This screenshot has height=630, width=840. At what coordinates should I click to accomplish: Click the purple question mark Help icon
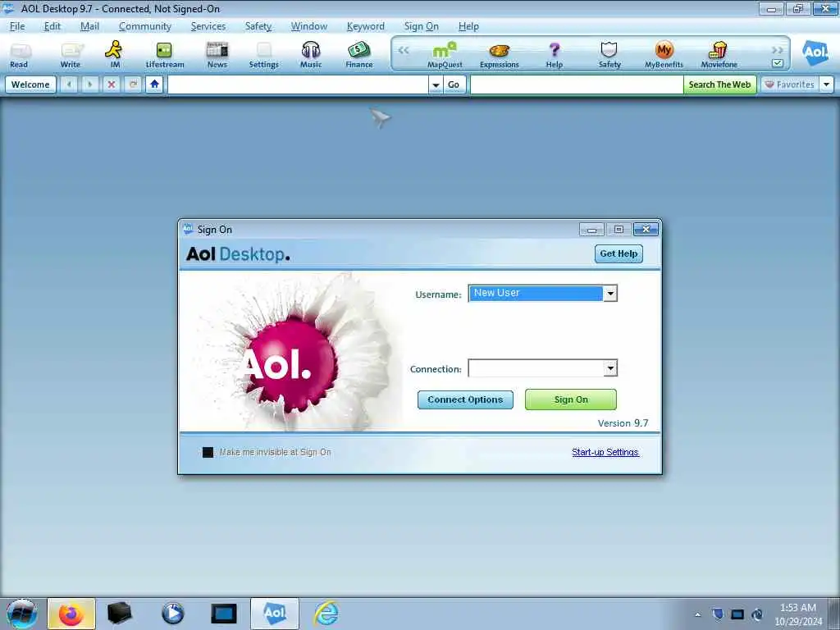point(555,55)
